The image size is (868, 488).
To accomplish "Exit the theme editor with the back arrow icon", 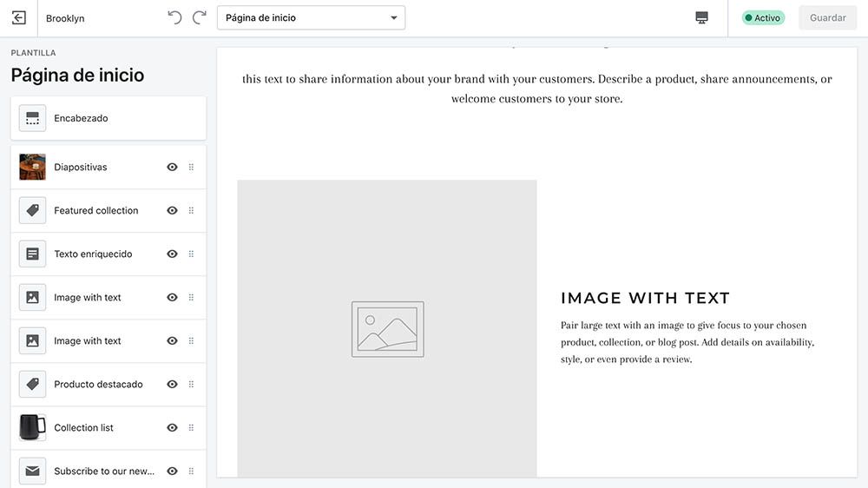I will [18, 17].
